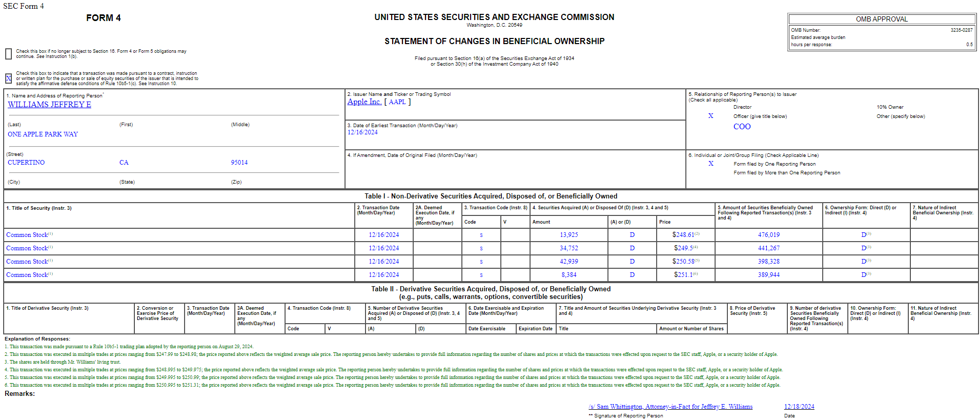Check the "no longer subject to Section 16" box
This screenshot has height=420, width=980.
(8, 54)
